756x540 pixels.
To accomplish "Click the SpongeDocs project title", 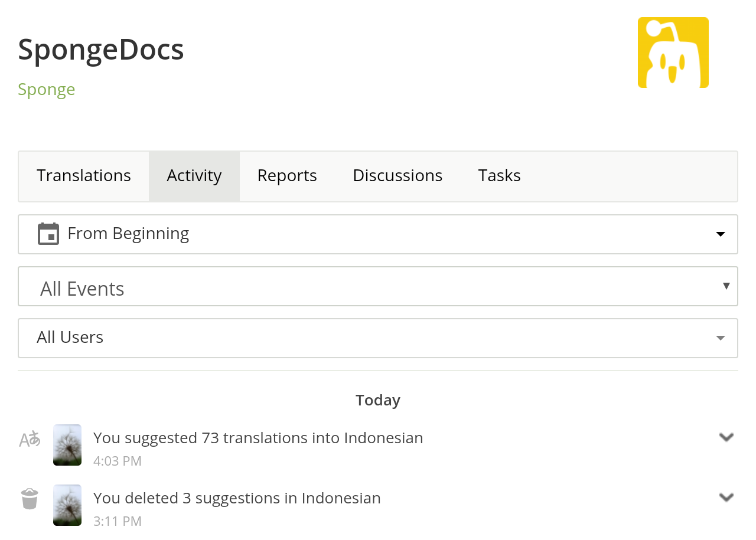I will click(x=101, y=50).
